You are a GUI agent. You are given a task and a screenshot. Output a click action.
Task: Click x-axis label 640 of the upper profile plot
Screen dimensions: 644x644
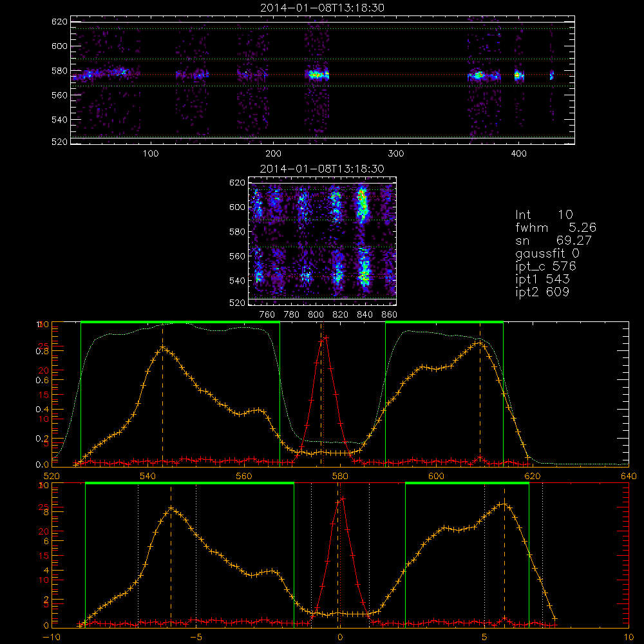629,477
